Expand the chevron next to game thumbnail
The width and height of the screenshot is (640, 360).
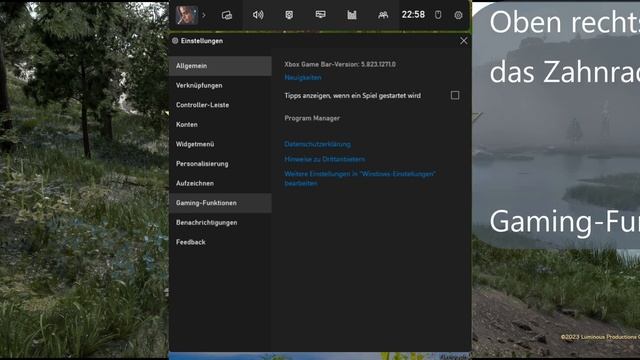[204, 15]
